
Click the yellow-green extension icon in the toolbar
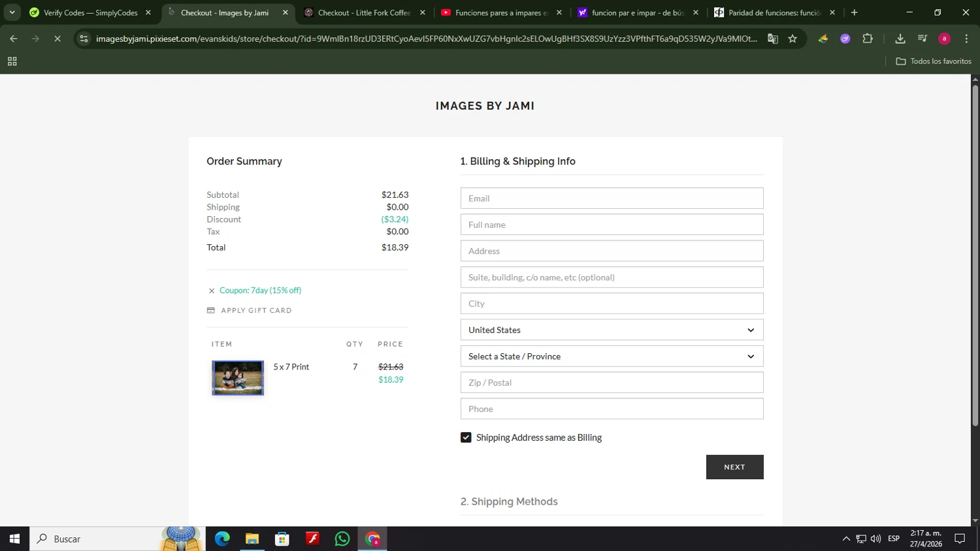tap(823, 39)
